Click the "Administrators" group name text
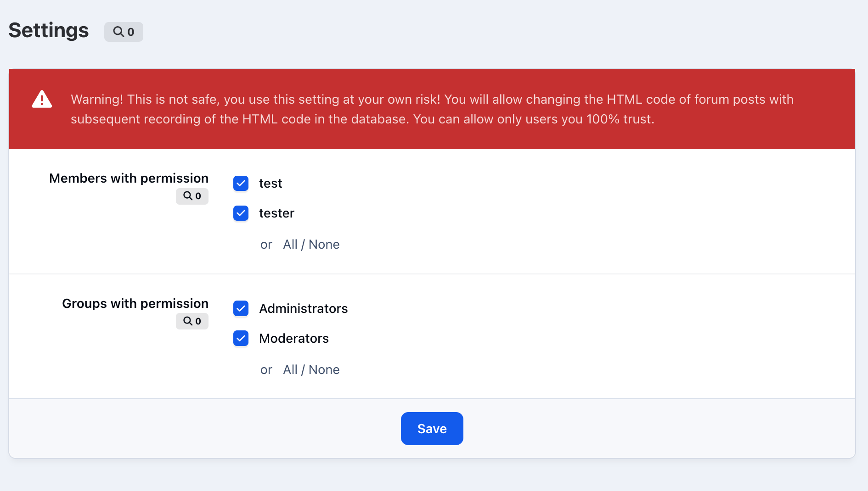 click(x=303, y=309)
